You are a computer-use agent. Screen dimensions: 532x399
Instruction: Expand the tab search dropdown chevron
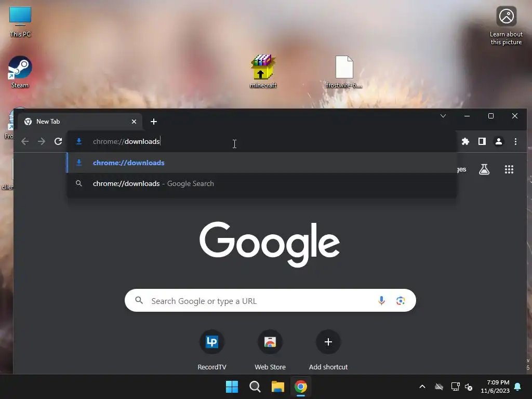(443, 116)
